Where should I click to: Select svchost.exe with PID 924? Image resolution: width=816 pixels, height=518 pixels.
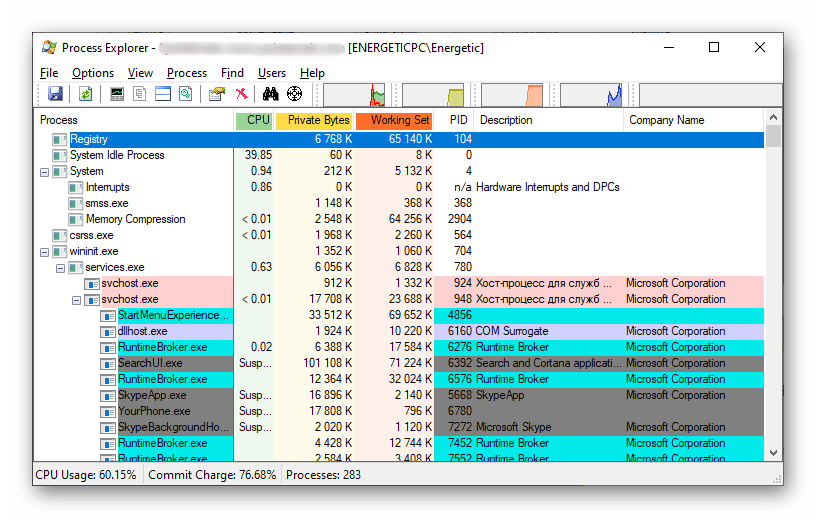[399, 284]
